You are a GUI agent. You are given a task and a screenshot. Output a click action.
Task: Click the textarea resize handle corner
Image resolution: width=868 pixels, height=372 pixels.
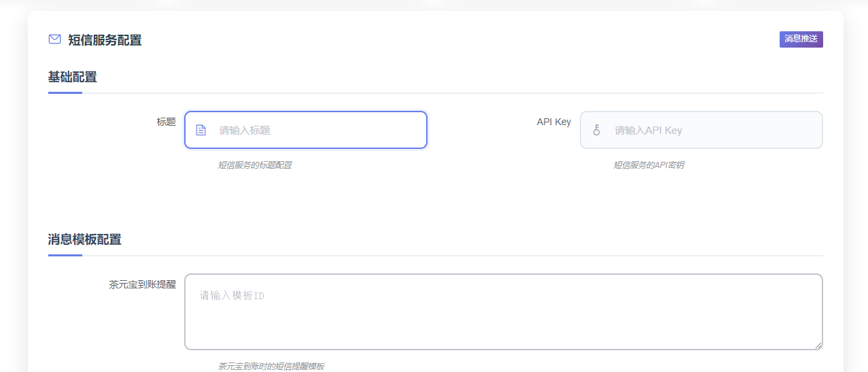pos(818,345)
